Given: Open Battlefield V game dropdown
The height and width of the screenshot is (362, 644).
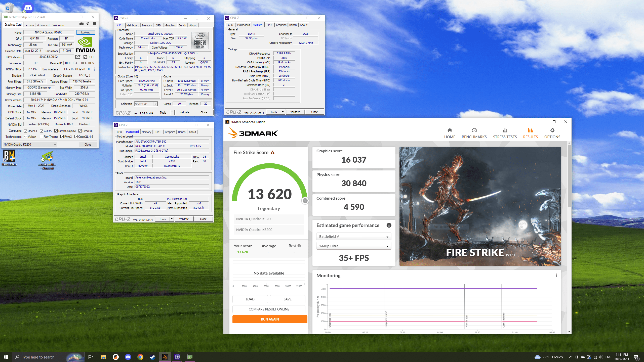Looking at the screenshot, I should point(354,237).
